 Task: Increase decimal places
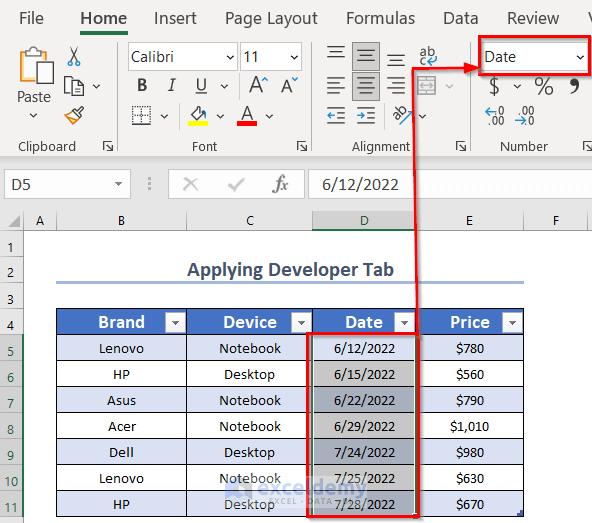tap(495, 116)
